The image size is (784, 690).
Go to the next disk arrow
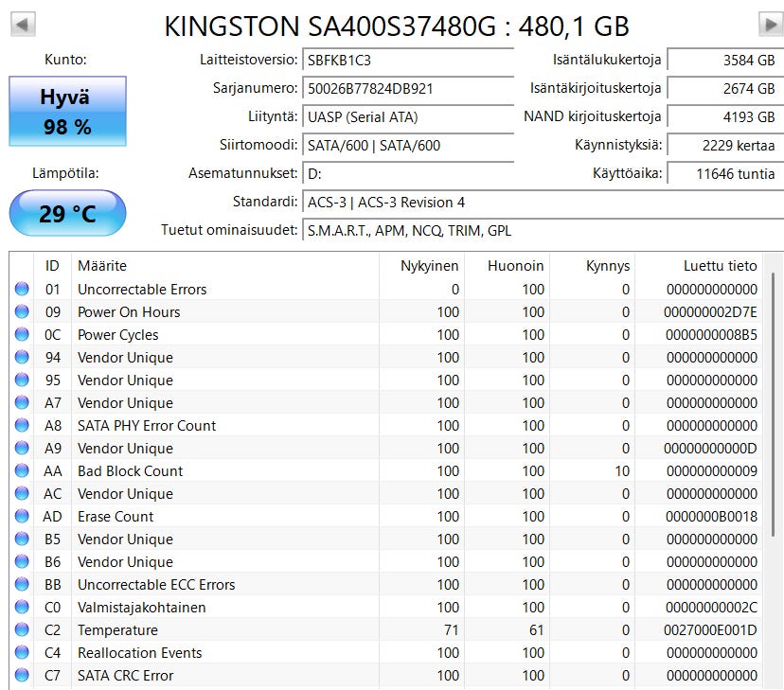pyautogui.click(x=771, y=24)
